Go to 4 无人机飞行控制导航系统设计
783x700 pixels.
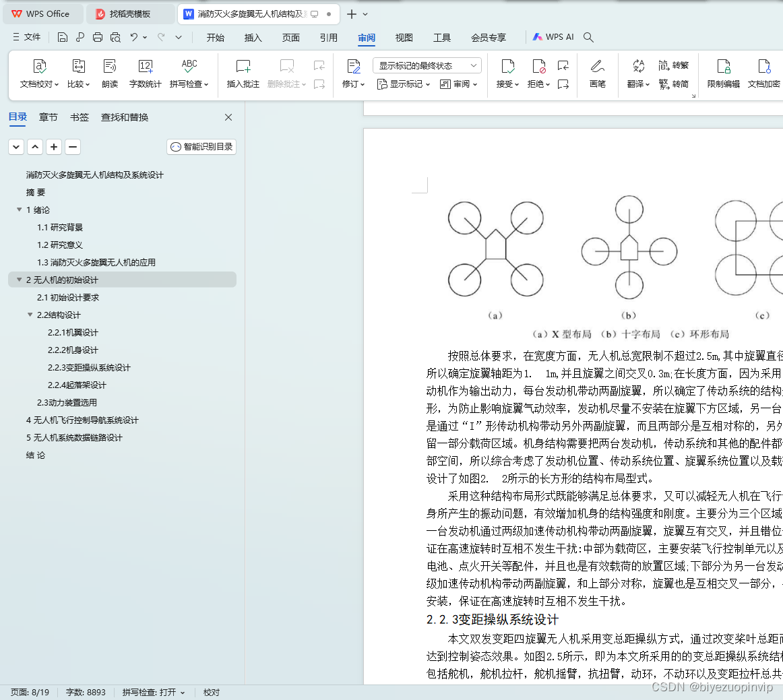click(x=82, y=420)
